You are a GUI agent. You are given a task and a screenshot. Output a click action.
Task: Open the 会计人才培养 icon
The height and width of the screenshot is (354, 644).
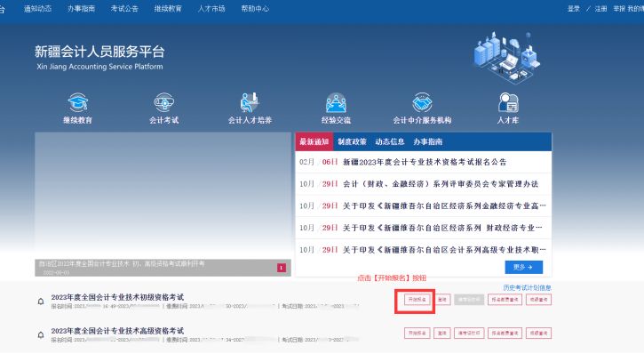click(250, 102)
